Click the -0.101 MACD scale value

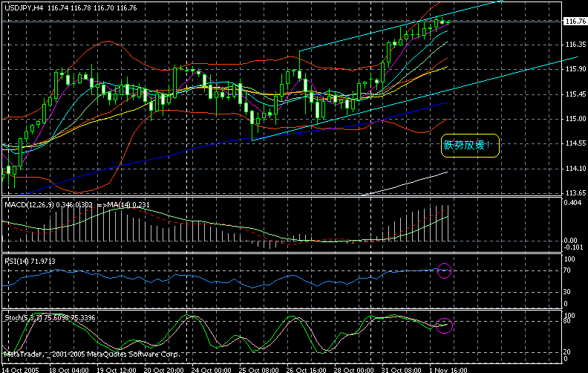pos(574,247)
